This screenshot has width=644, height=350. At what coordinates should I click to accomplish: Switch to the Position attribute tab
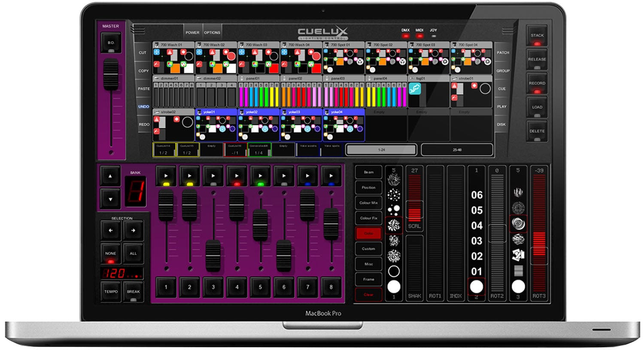tap(368, 187)
